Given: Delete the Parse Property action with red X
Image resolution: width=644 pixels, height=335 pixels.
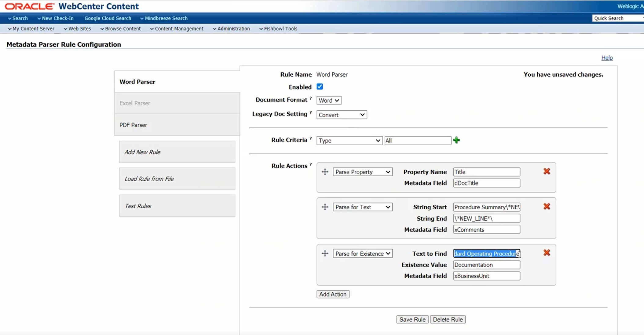Looking at the screenshot, I should (x=547, y=171).
